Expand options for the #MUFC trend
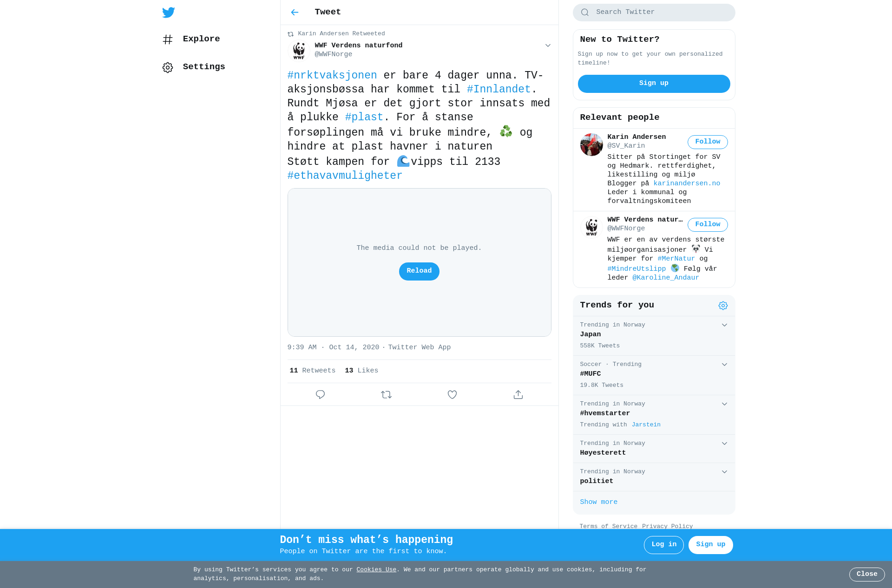Image resolution: width=892 pixels, height=588 pixels. (x=724, y=365)
